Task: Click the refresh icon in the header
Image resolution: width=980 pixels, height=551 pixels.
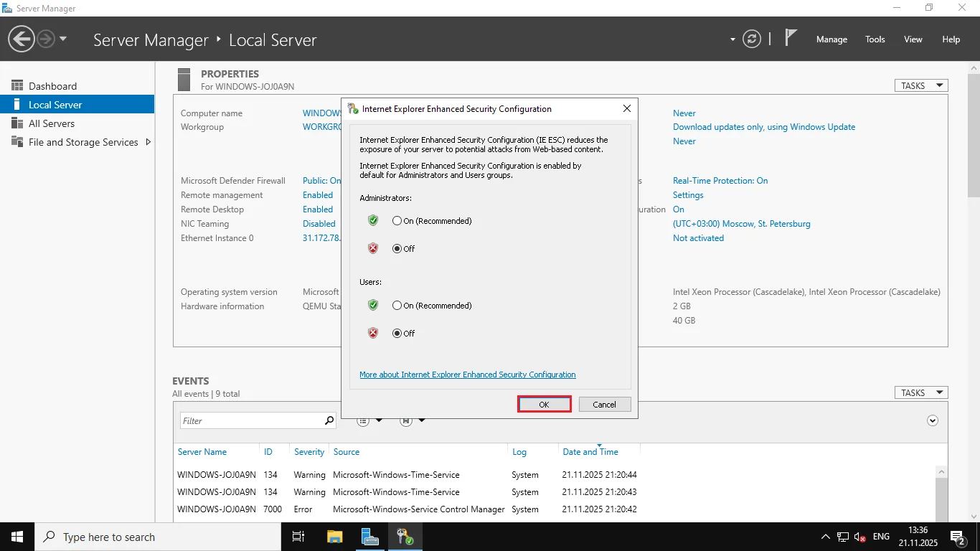Action: tap(751, 39)
